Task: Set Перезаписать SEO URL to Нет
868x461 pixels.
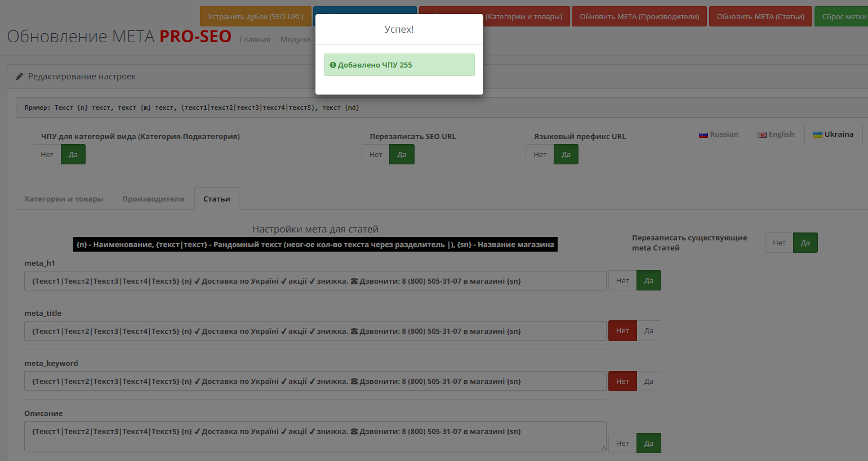Action: [x=376, y=155]
